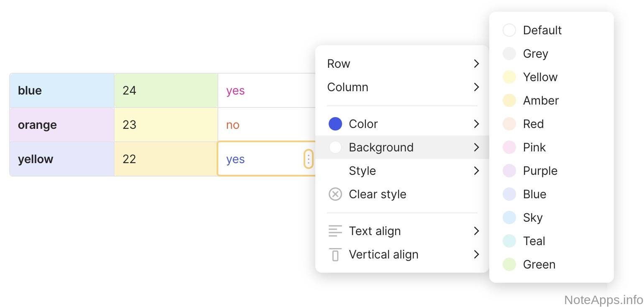Image resolution: width=644 pixels, height=307 pixels.
Task: Click the three-dot cell handle
Action: 308,159
